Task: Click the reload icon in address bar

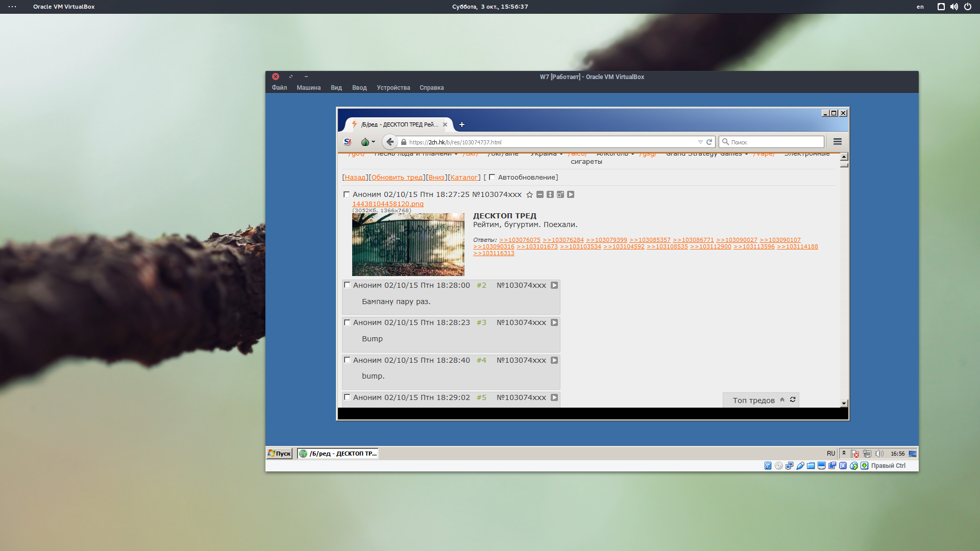Action: pos(709,142)
